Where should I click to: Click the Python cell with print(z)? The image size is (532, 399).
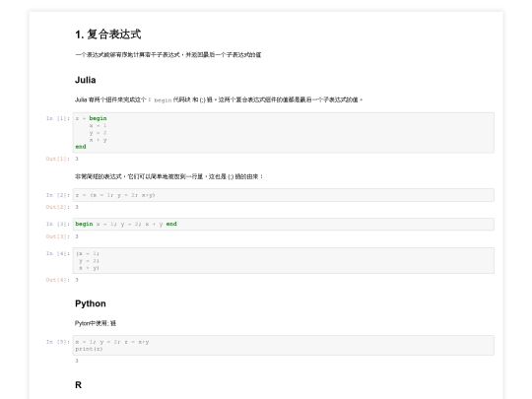(284, 346)
